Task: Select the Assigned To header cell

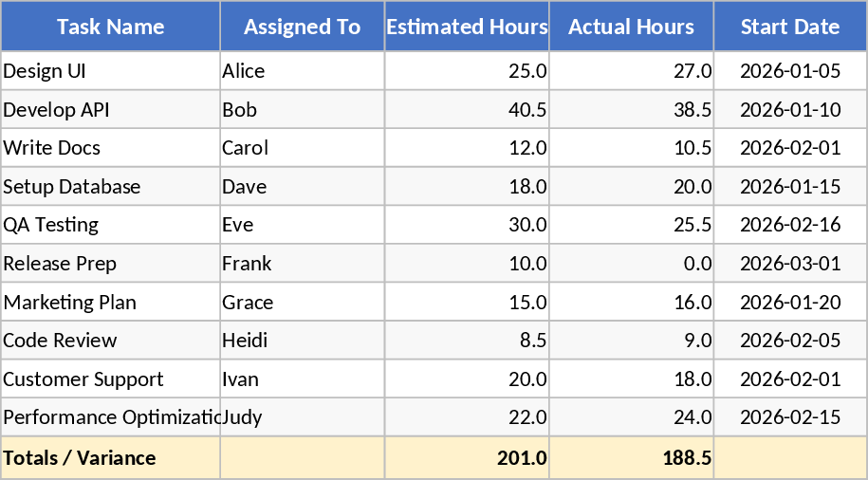Action: (302, 27)
